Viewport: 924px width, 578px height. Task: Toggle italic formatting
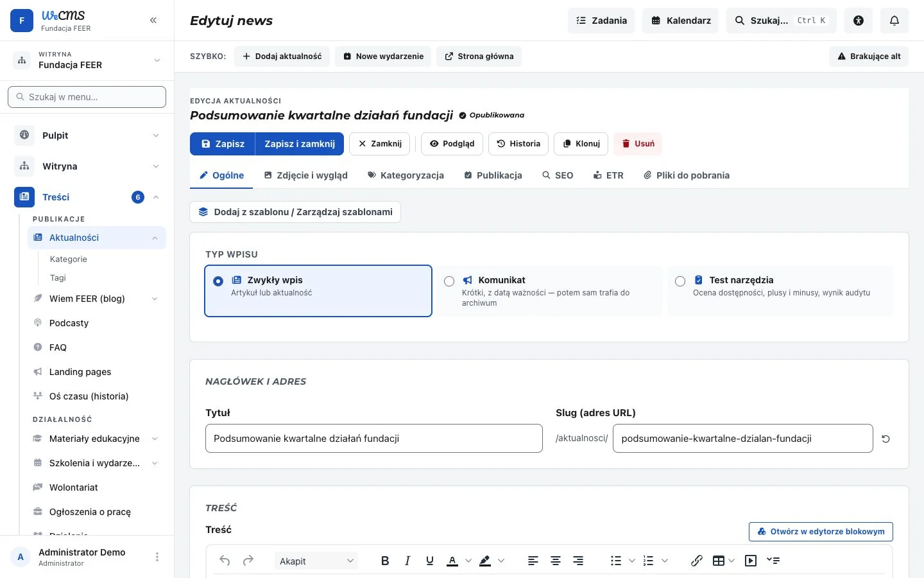407,561
